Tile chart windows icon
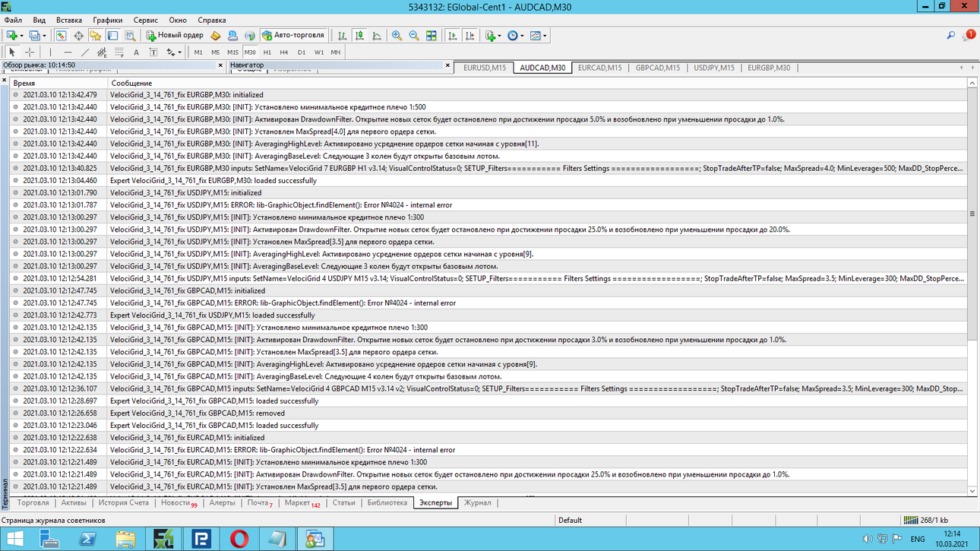Viewport: 980px width, 551px height. [x=432, y=35]
